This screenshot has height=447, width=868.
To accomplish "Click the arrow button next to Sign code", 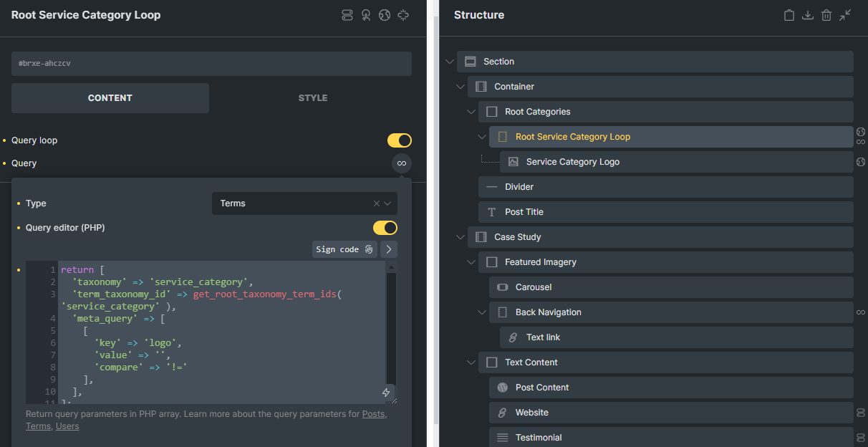I will point(388,249).
